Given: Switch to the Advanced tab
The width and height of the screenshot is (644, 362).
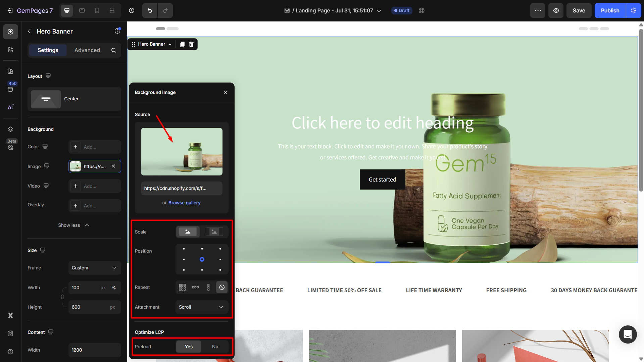Looking at the screenshot, I should click(87, 50).
